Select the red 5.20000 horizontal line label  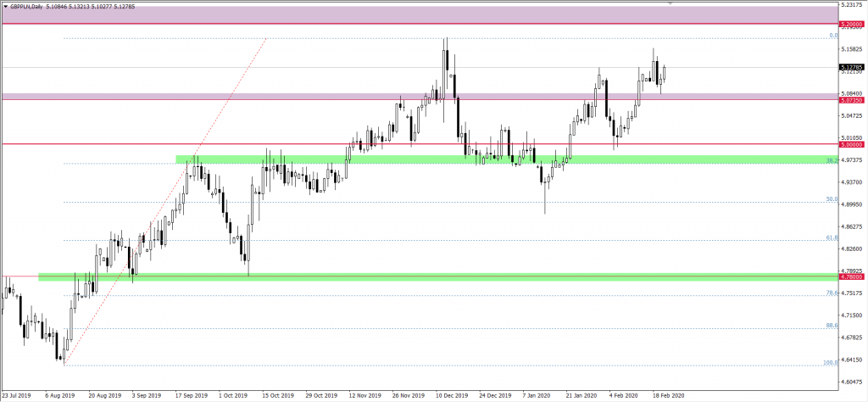[851, 25]
